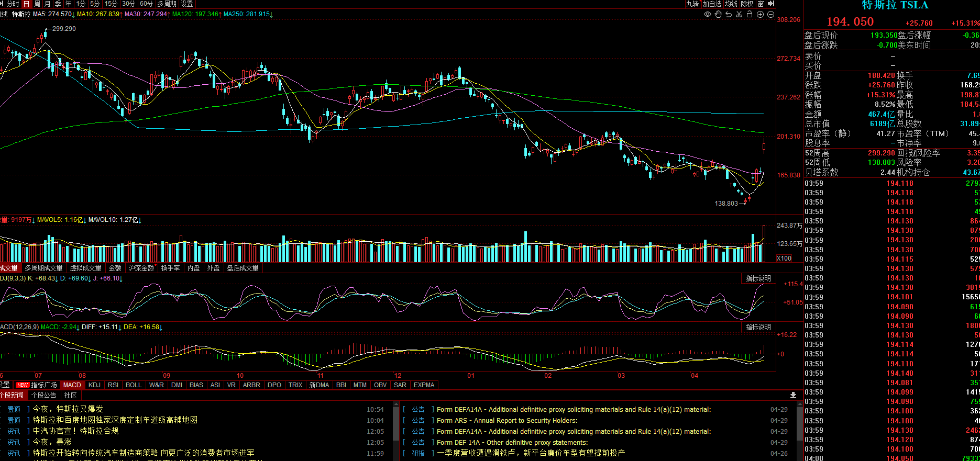Click the 指标说明 button in MACD panel
Viewport: 980px width, 461px height.
758,327
